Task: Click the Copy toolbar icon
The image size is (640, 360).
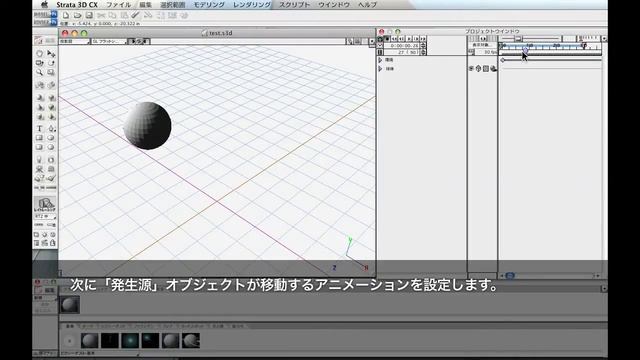Action: tap(112, 16)
